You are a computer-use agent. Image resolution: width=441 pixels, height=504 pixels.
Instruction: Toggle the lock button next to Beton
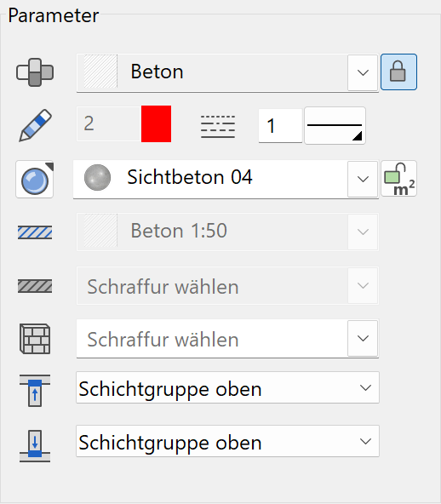tap(398, 72)
